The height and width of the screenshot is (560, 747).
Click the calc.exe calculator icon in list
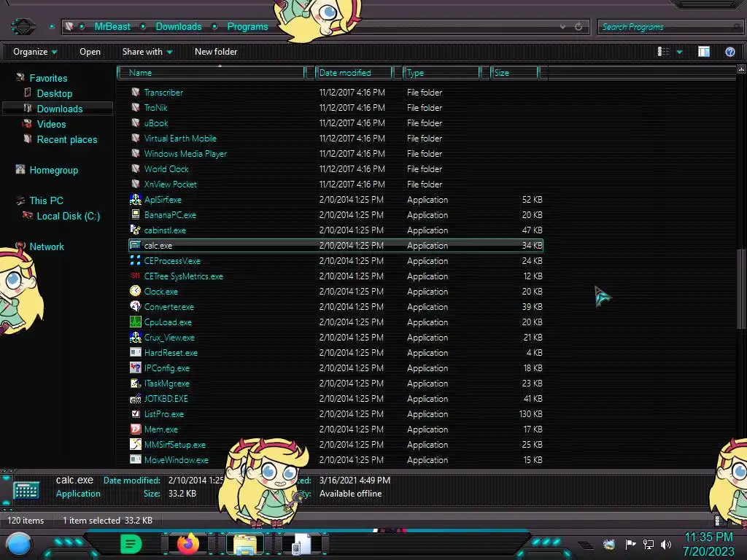(135, 245)
